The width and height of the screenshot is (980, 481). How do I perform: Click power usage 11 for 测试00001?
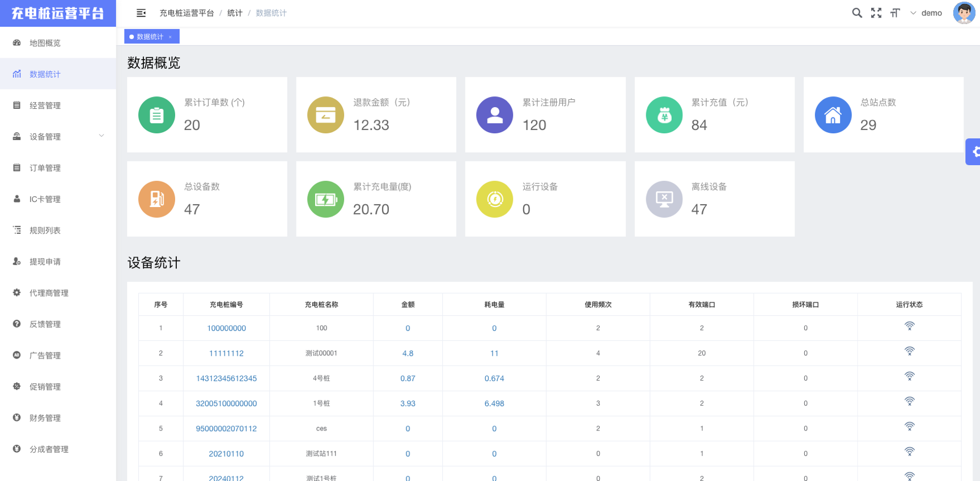494,353
